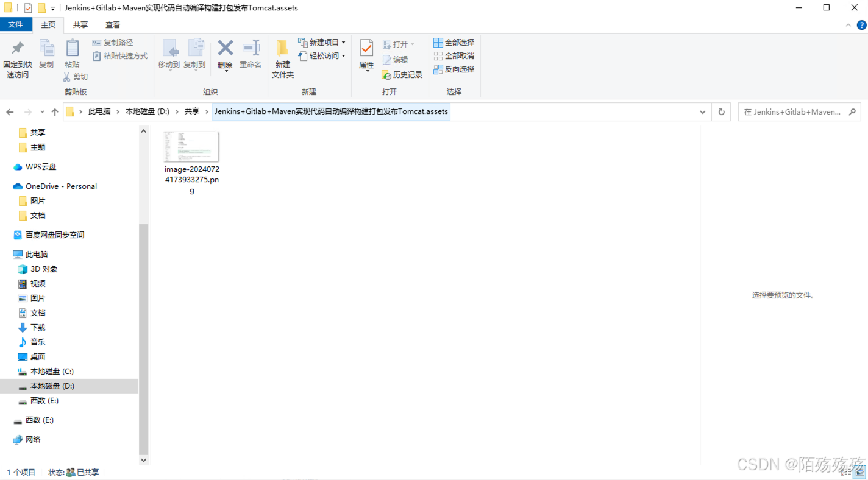The height and width of the screenshot is (480, 868).
Task: Open quick access toolbar customize dropdown
Action: pyautogui.click(x=53, y=9)
